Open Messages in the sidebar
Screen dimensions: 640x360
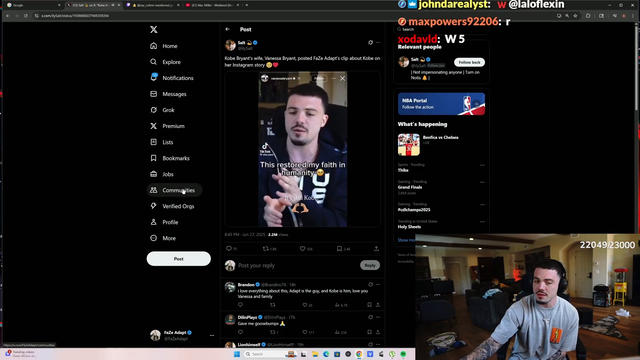pyautogui.click(x=168, y=94)
